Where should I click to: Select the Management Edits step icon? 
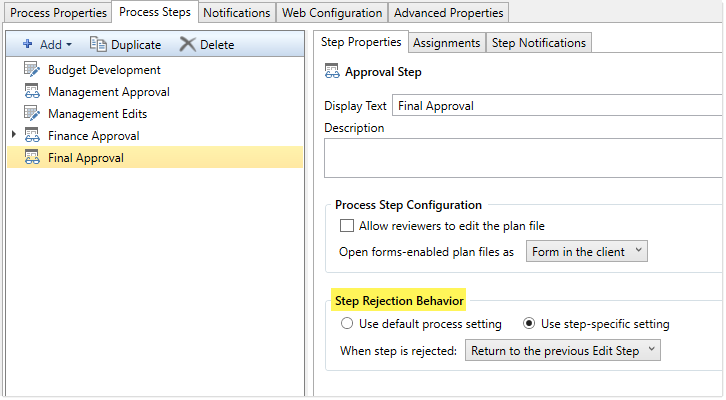click(32, 114)
